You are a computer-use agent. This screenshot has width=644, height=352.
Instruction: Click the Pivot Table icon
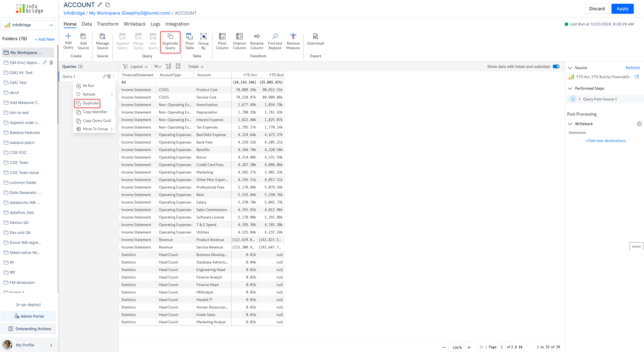click(189, 36)
